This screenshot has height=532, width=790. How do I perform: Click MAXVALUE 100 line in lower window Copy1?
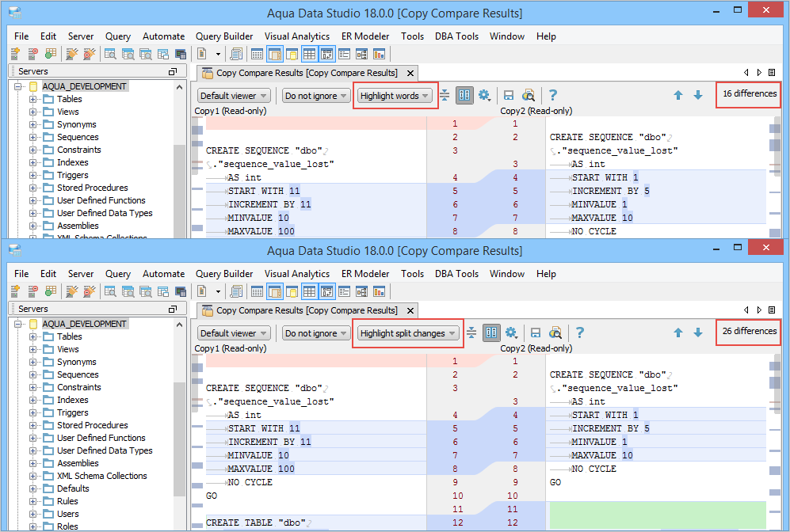coord(316,469)
